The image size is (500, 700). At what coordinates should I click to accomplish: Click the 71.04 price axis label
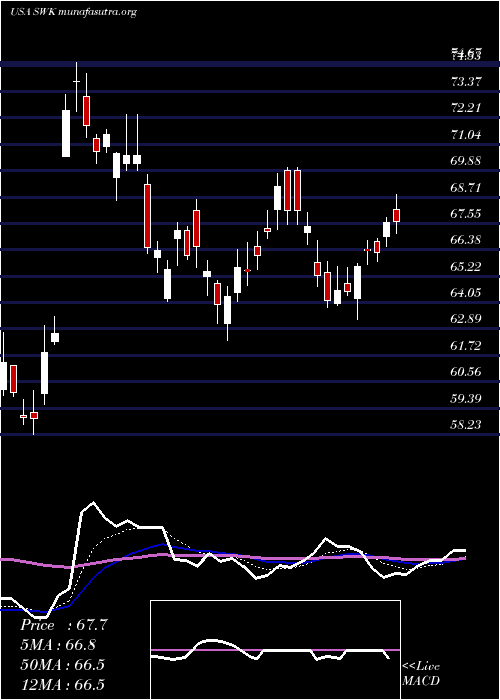466,134
